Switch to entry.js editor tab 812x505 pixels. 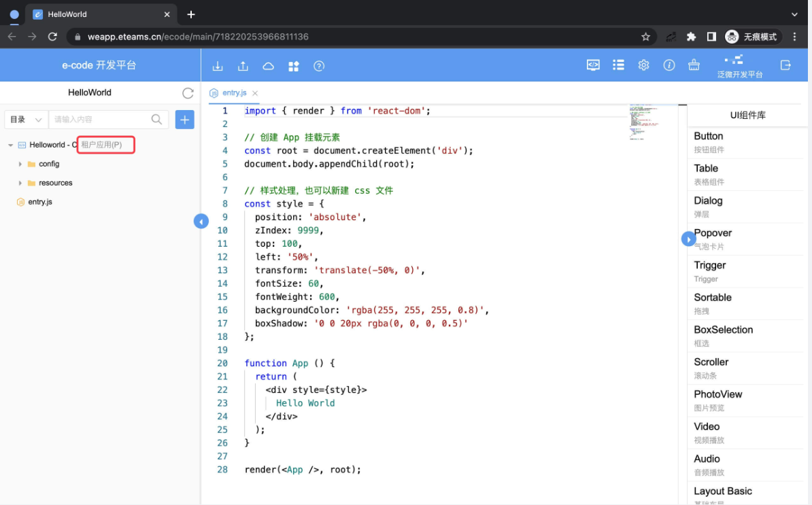click(x=234, y=92)
